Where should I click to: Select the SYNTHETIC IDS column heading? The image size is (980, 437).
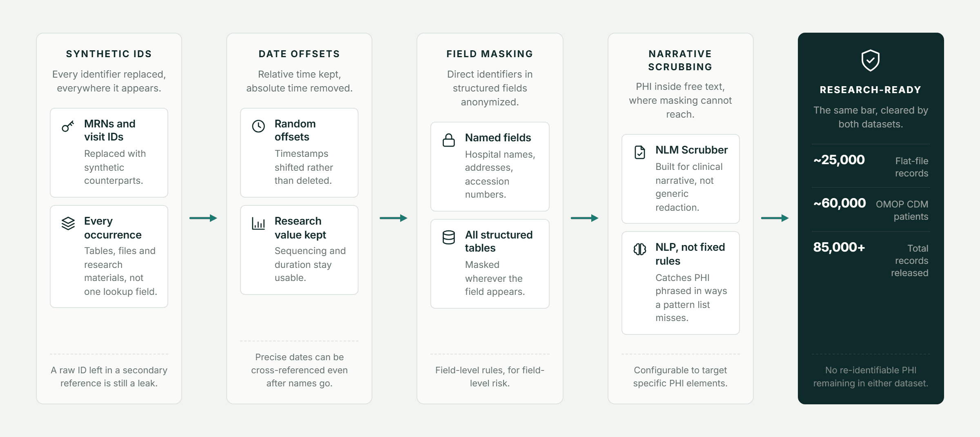pos(109,54)
